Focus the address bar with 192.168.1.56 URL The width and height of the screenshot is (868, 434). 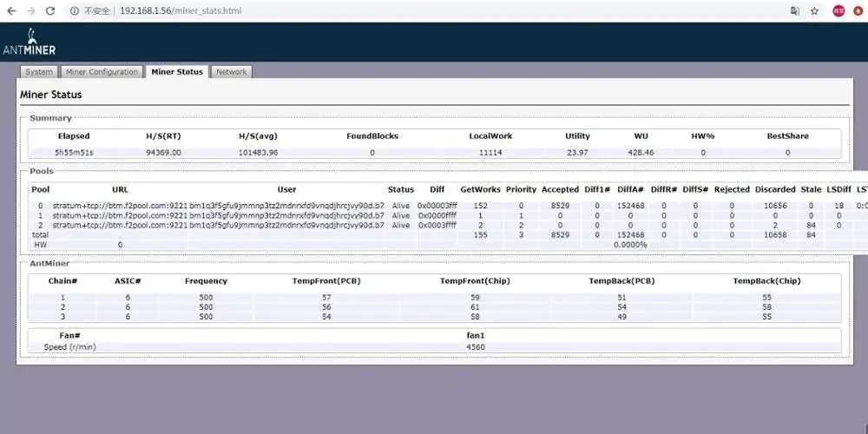(x=180, y=11)
